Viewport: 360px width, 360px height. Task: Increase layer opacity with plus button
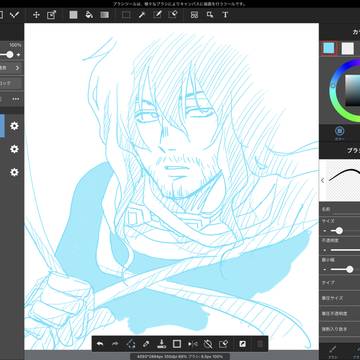point(18,55)
